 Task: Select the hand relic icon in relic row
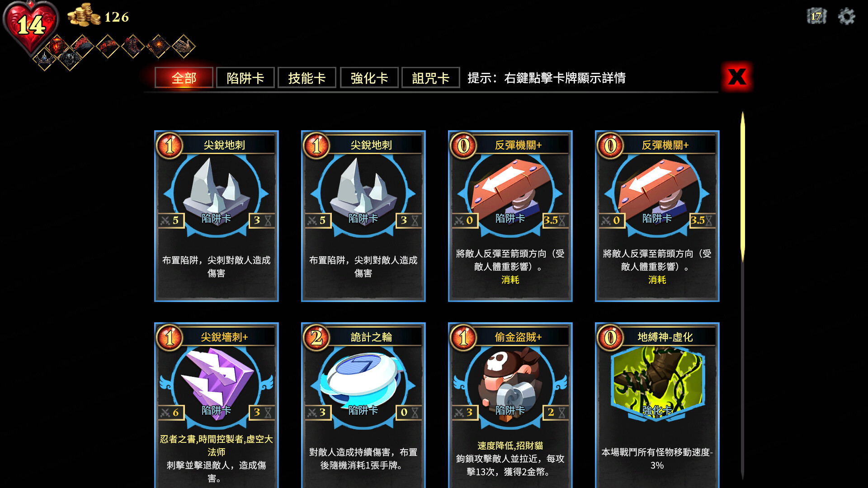tap(184, 46)
